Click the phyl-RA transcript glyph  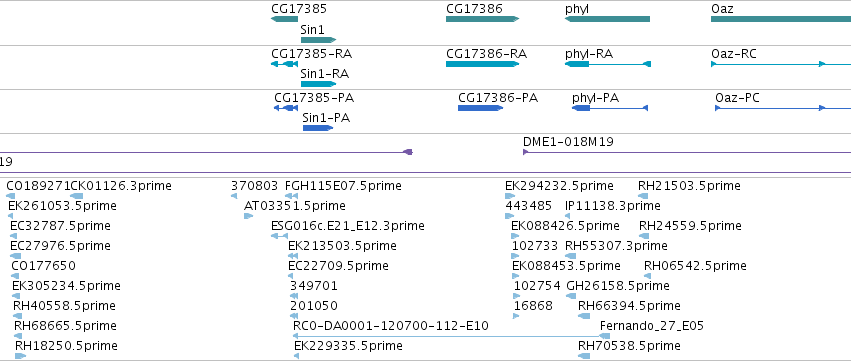point(608,64)
